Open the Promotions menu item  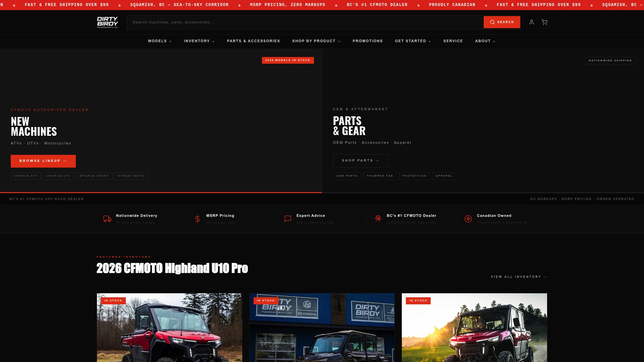click(x=368, y=41)
